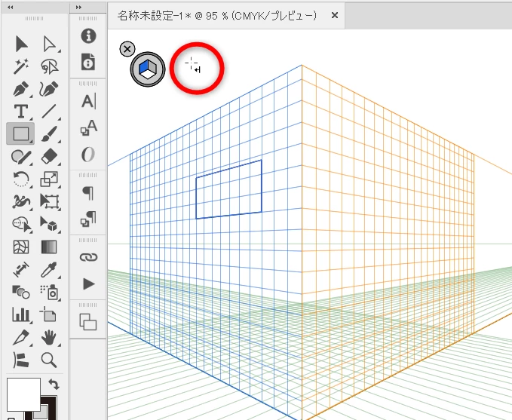512x420 pixels.
Task: Open the Paragraph Styles panel
Action: tap(88, 219)
